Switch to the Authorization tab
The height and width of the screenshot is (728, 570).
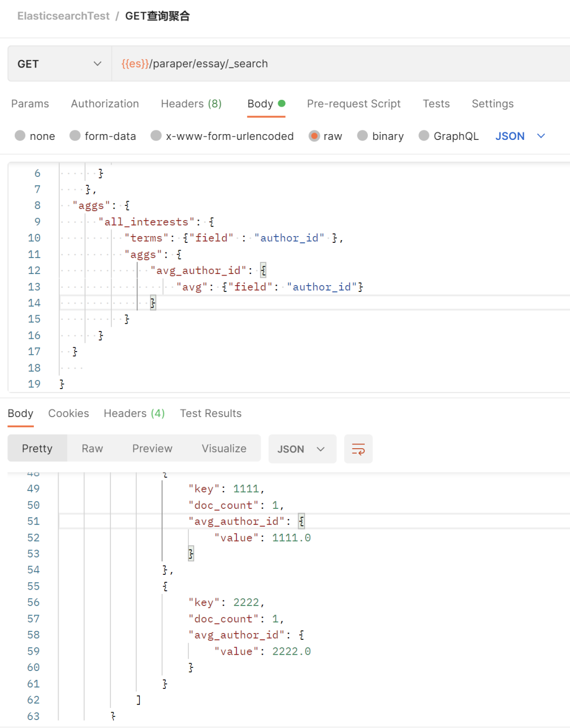(x=105, y=104)
